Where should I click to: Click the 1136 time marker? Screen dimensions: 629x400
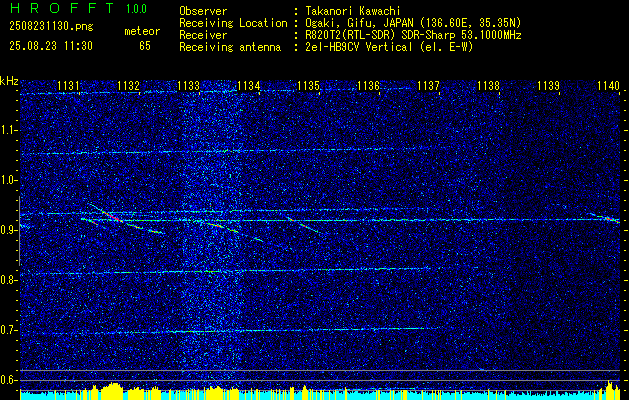tap(369, 85)
